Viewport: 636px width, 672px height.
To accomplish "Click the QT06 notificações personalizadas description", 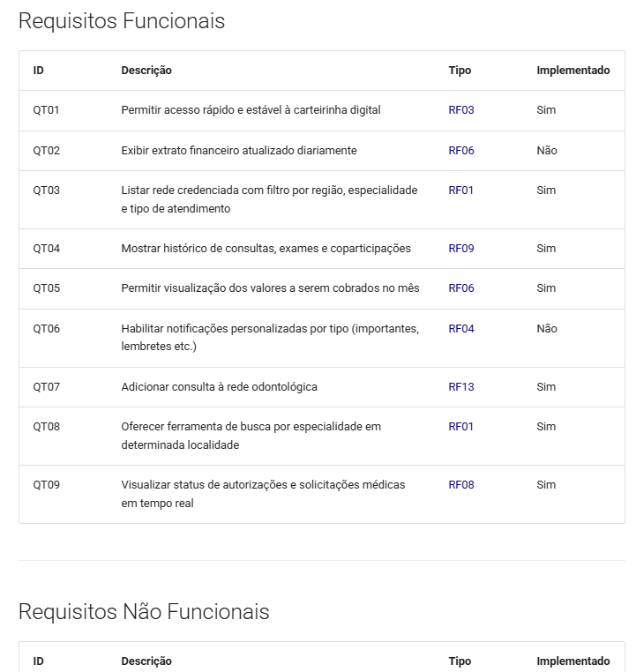I will (270, 338).
